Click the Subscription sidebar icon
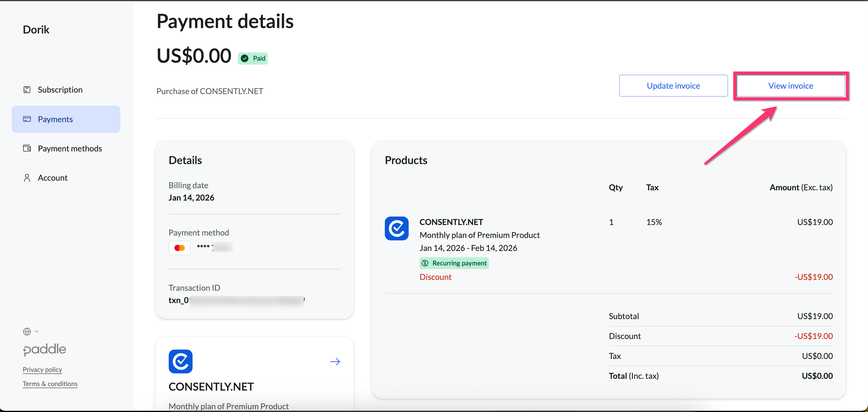868x412 pixels. [27, 90]
